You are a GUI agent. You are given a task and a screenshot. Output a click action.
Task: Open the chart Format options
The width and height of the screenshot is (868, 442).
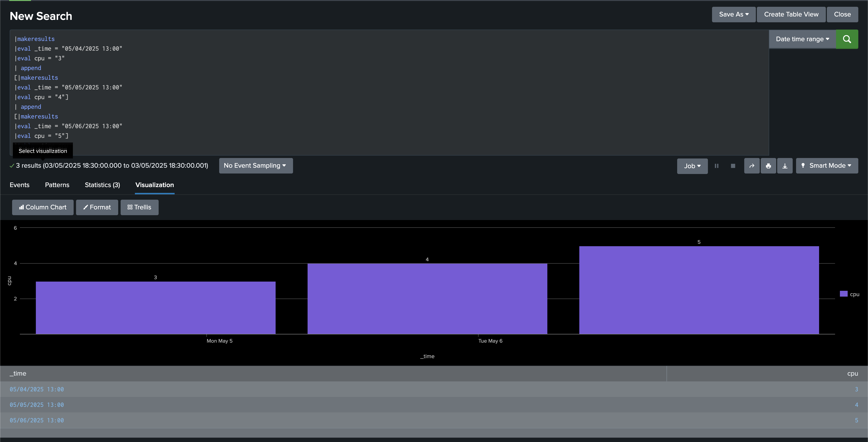pos(97,207)
